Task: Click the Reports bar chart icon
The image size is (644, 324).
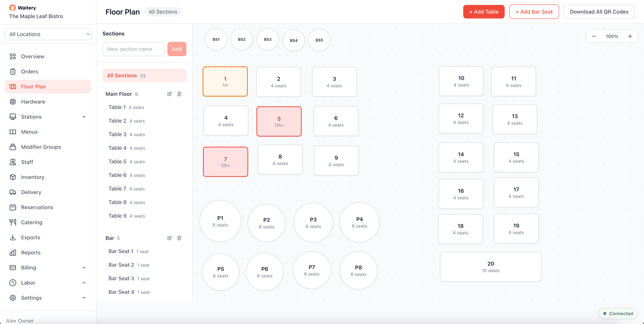Action: (x=13, y=253)
